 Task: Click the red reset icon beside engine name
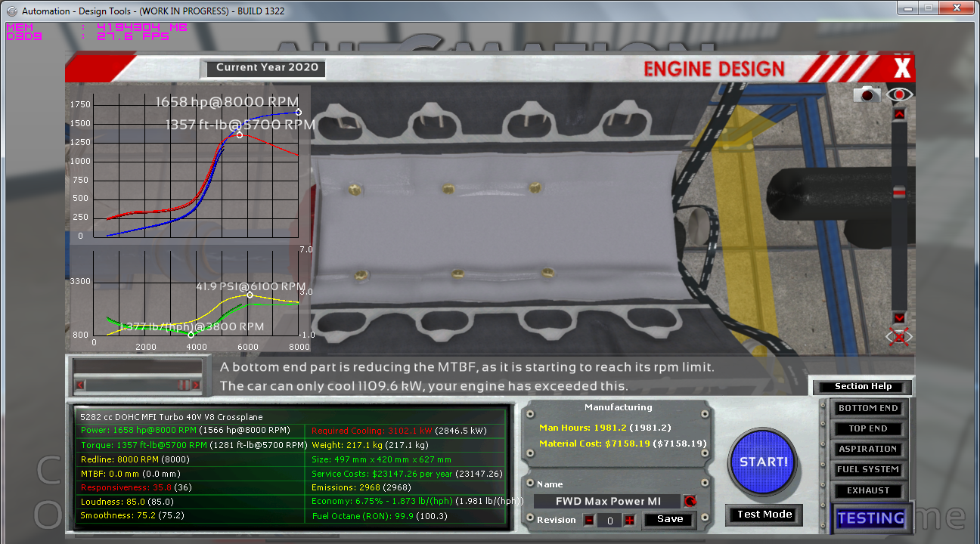[x=690, y=501]
